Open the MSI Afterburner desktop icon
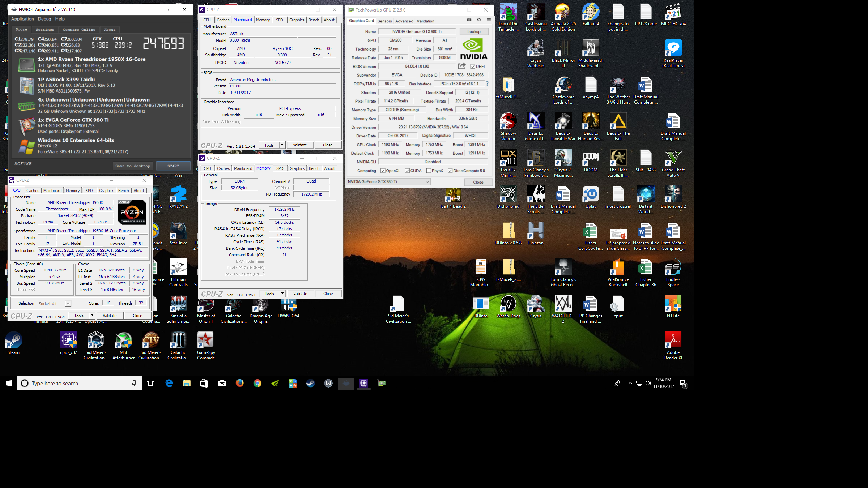868x488 pixels. [123, 346]
